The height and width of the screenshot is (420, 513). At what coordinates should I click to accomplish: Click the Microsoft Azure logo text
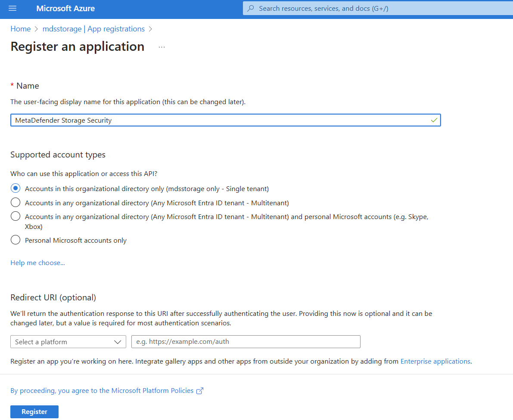(65, 9)
